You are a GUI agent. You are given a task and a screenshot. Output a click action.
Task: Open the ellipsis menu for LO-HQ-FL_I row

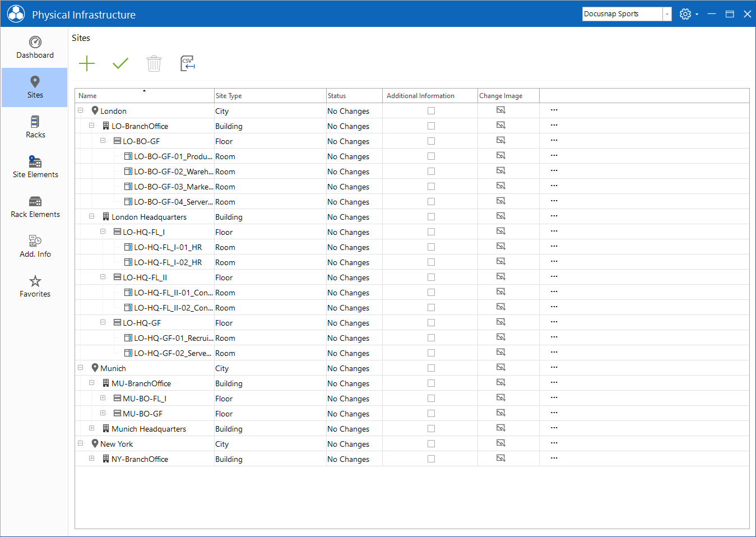click(x=554, y=232)
